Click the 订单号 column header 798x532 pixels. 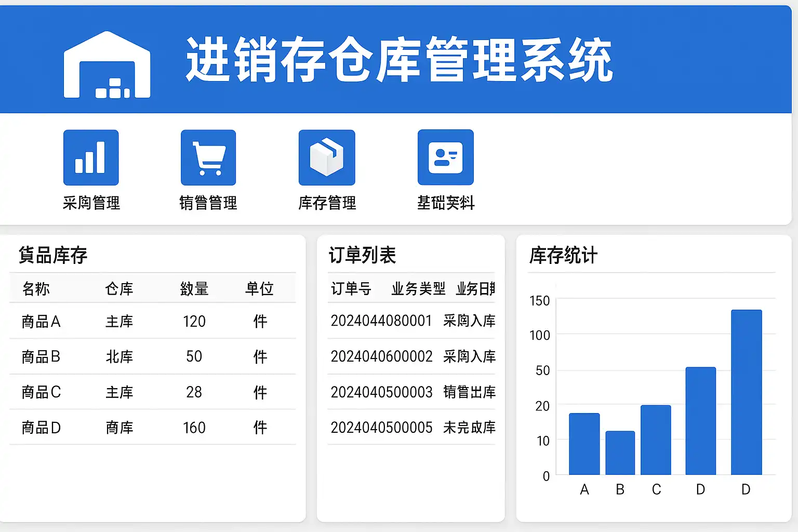pos(351,288)
